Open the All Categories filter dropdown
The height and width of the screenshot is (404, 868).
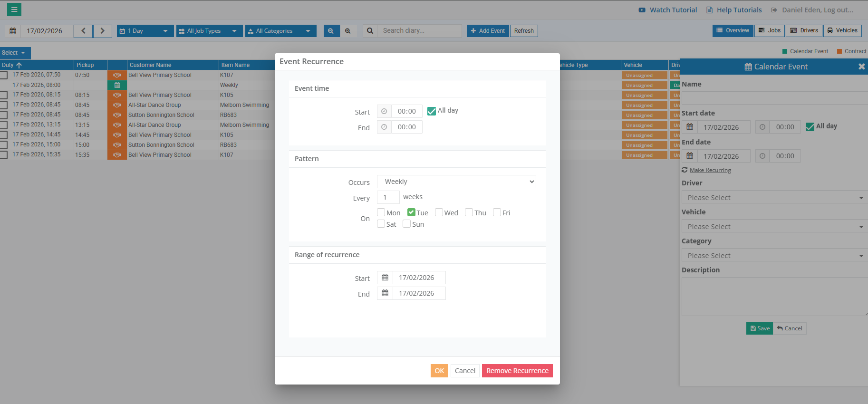coord(280,31)
